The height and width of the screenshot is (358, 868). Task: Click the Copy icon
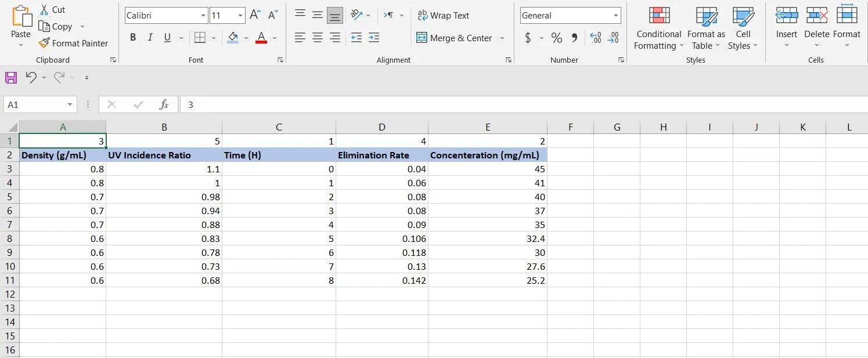(x=44, y=27)
